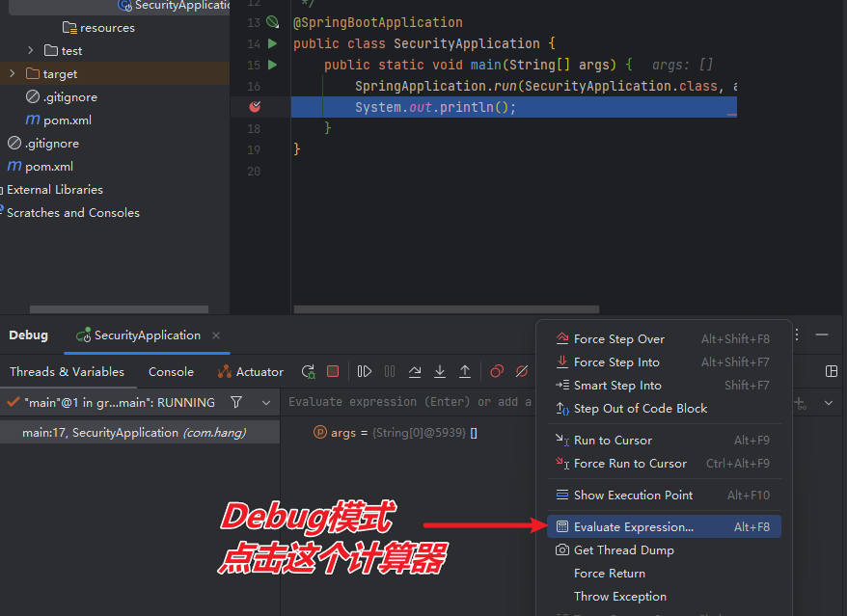The width and height of the screenshot is (847, 616).
Task: Open View Breakpoints red circles icon
Action: [497, 371]
